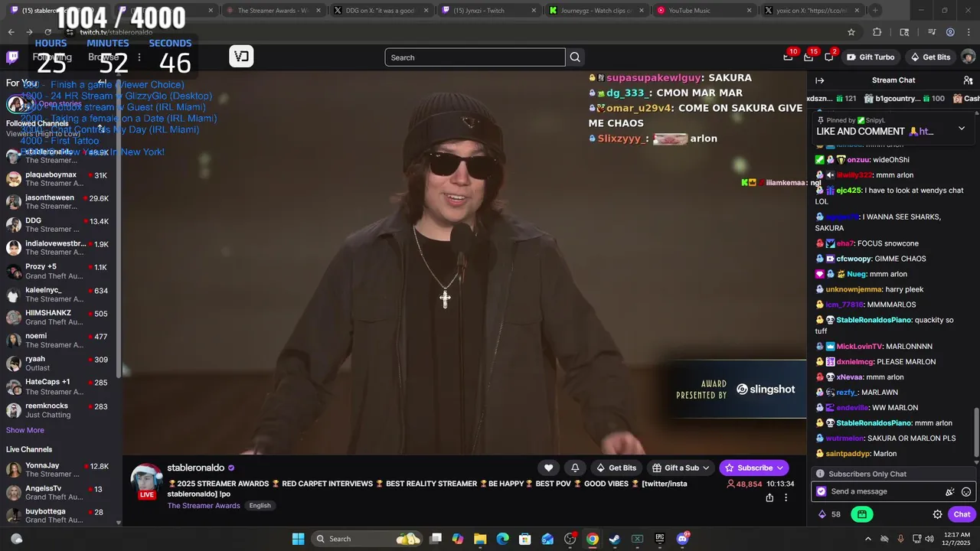Click Get Bits in top navigation
This screenshot has height=551, width=980.
pyautogui.click(x=930, y=57)
